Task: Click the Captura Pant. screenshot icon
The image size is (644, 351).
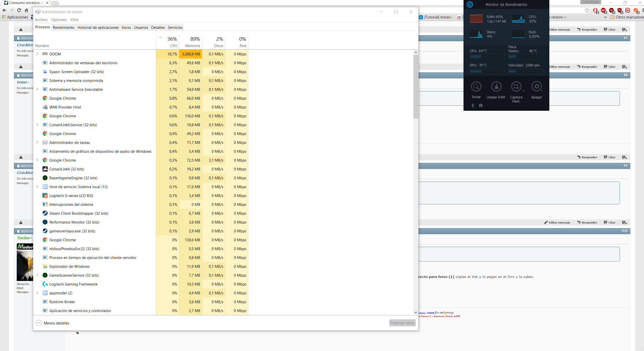Action: click(x=516, y=87)
